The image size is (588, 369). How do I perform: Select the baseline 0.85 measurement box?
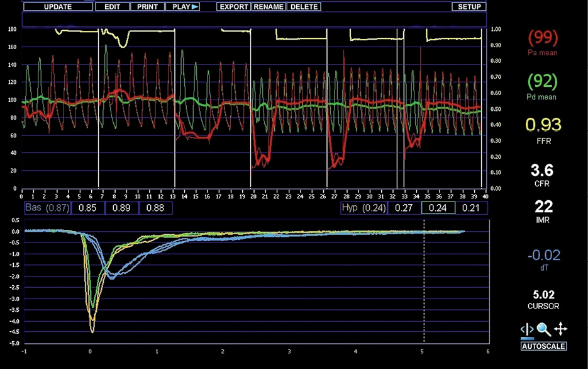pyautogui.click(x=87, y=208)
